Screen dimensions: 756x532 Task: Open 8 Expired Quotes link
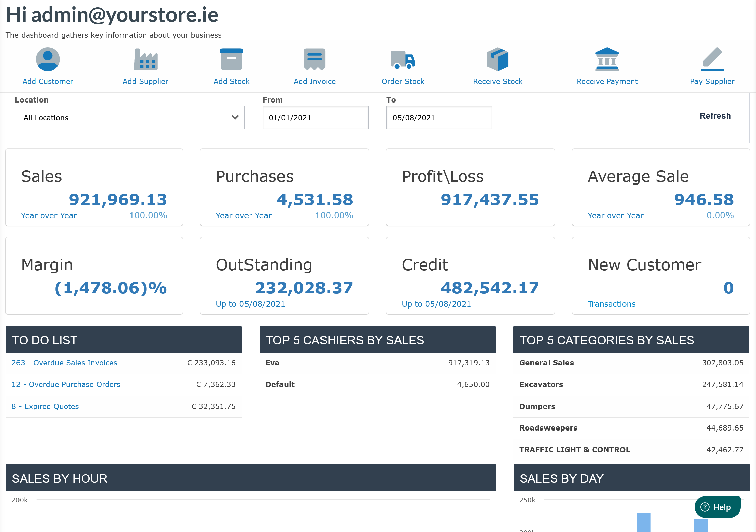click(45, 407)
